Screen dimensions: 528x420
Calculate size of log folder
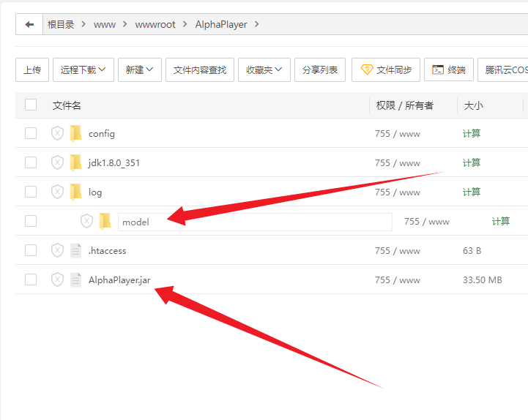pyautogui.click(x=472, y=192)
